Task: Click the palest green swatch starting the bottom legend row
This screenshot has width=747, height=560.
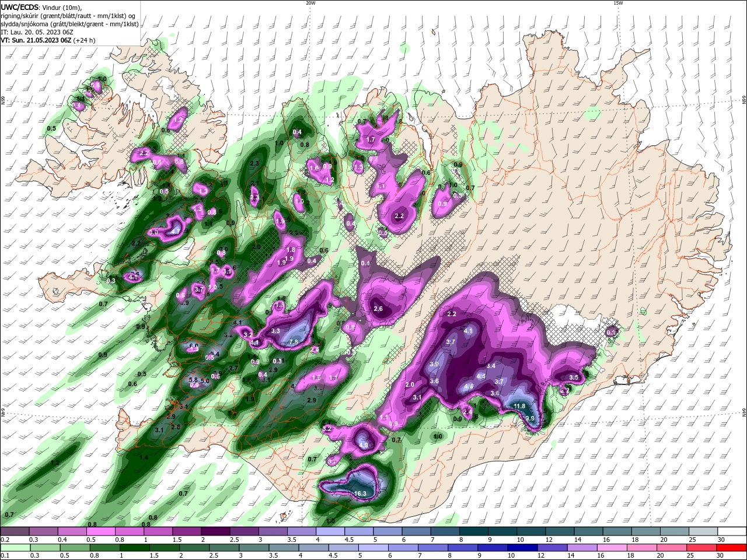Action: click(15, 547)
